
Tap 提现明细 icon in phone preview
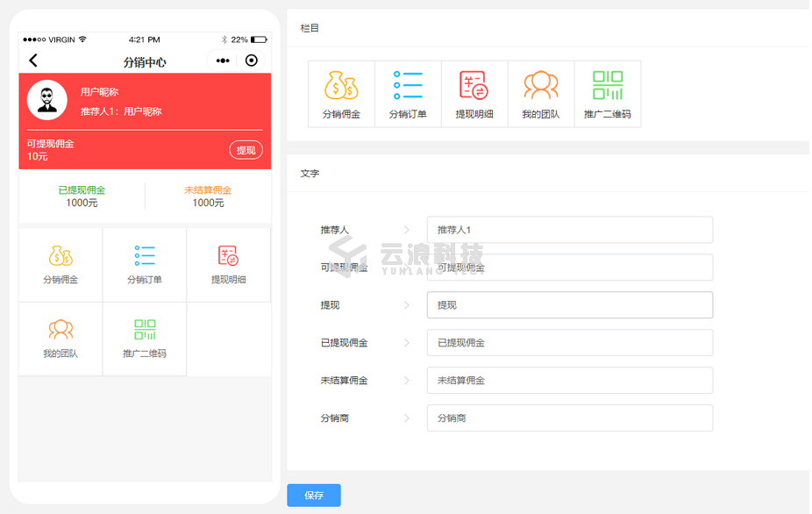228,256
